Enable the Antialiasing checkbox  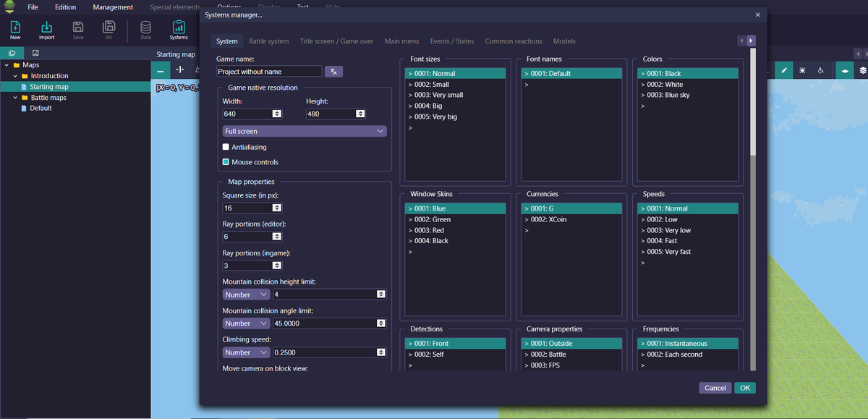click(x=226, y=147)
